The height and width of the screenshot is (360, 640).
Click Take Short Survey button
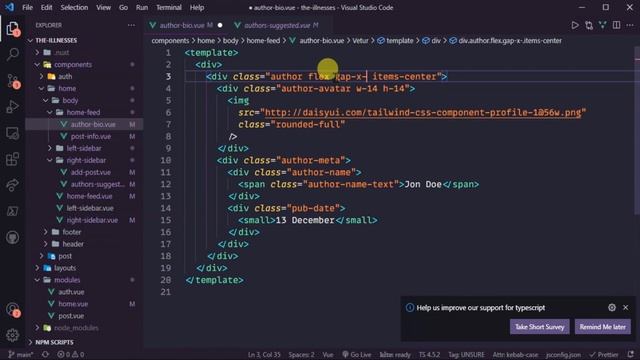539,327
